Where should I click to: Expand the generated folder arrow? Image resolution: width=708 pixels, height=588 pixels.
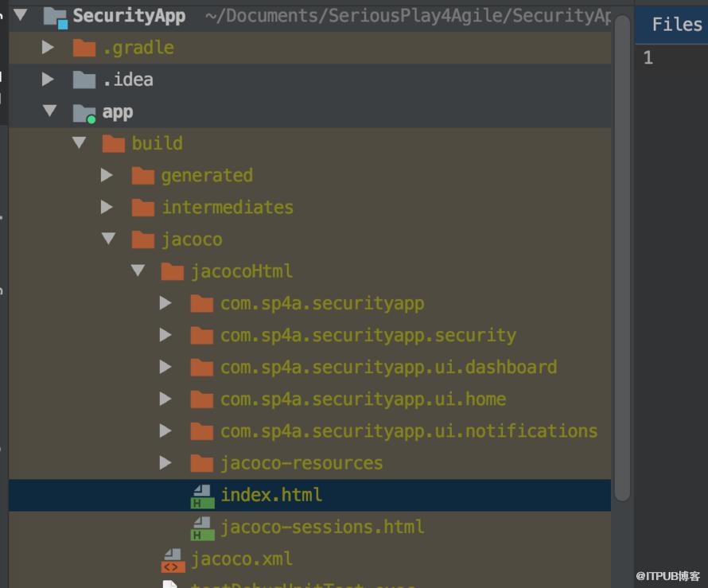tap(107, 175)
